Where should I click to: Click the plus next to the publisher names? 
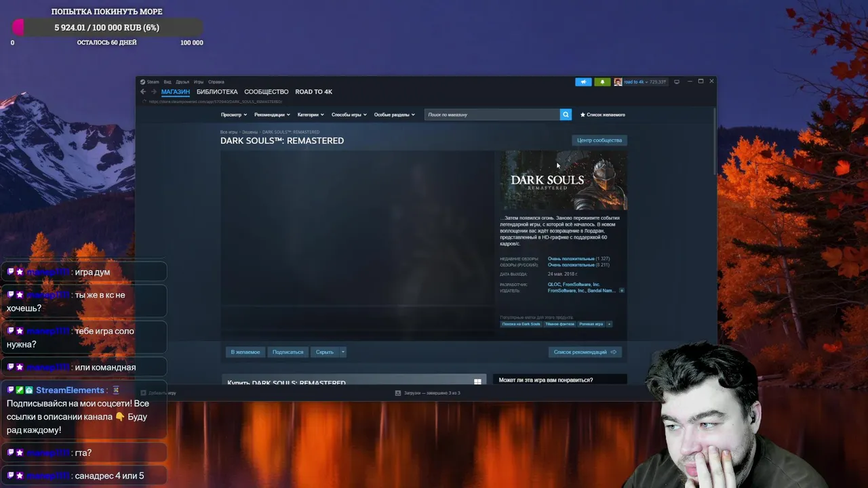point(621,291)
